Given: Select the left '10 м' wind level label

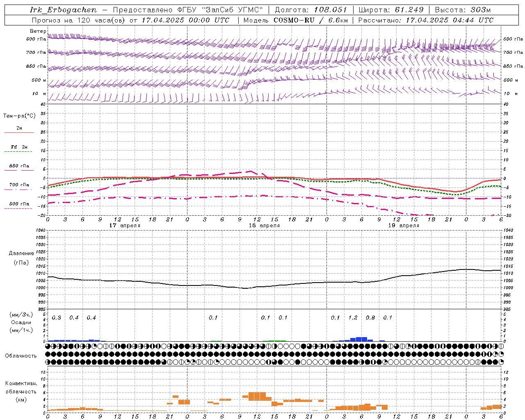Looking at the screenshot, I should 39,94.
